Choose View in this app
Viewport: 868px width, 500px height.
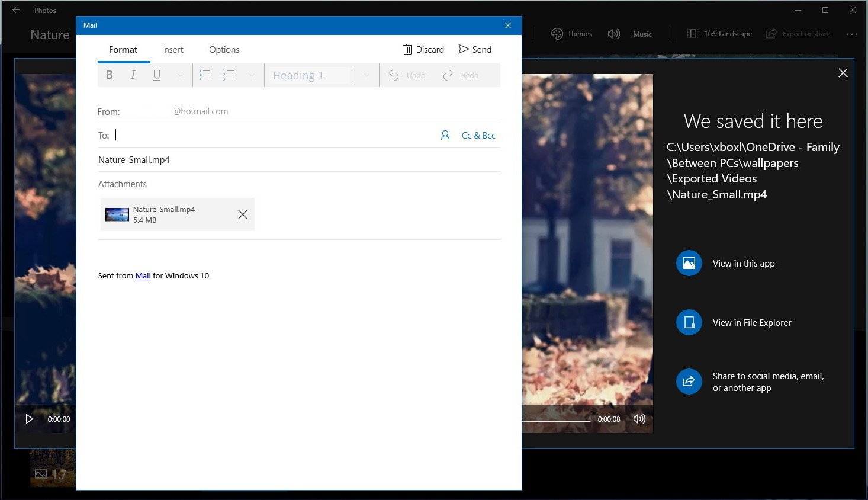pos(726,264)
